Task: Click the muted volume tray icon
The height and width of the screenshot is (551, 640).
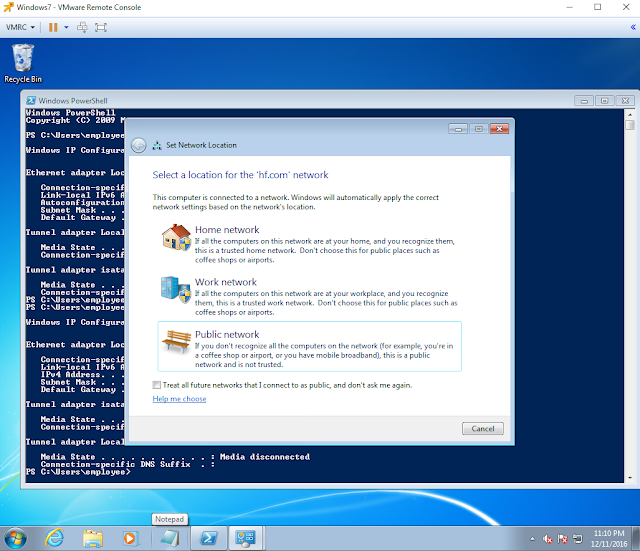Action: [x=547, y=539]
